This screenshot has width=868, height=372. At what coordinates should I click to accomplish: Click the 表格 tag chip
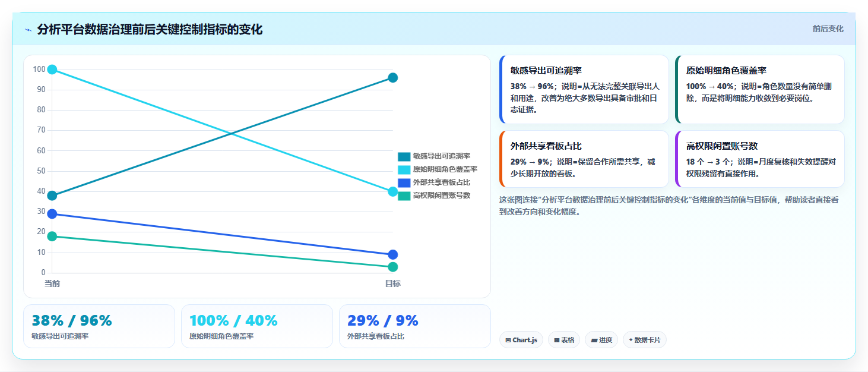coord(564,340)
